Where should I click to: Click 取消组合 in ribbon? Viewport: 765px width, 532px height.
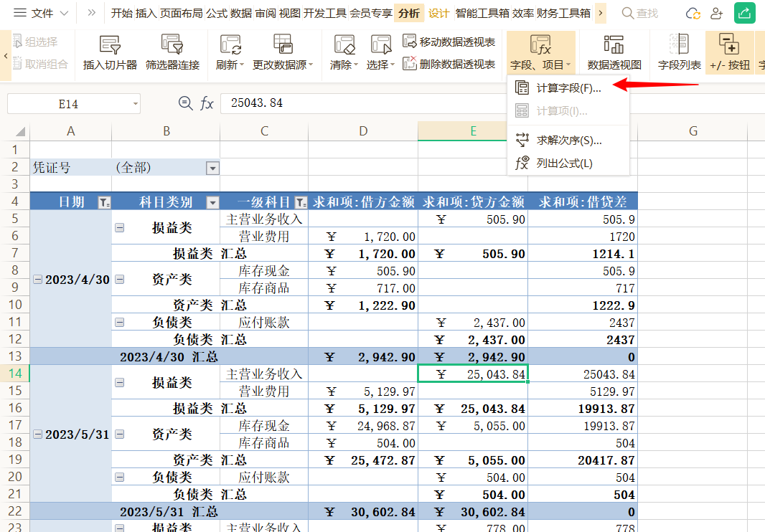[40, 63]
